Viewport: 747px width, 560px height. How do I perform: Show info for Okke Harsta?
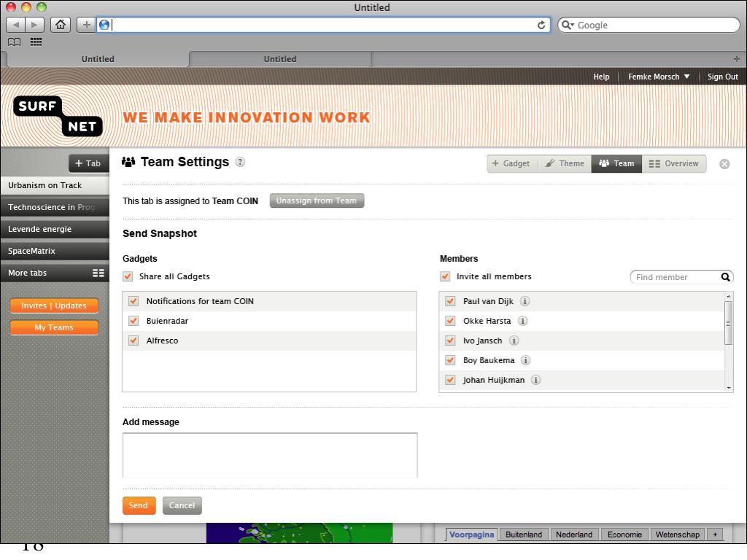pyautogui.click(x=522, y=321)
